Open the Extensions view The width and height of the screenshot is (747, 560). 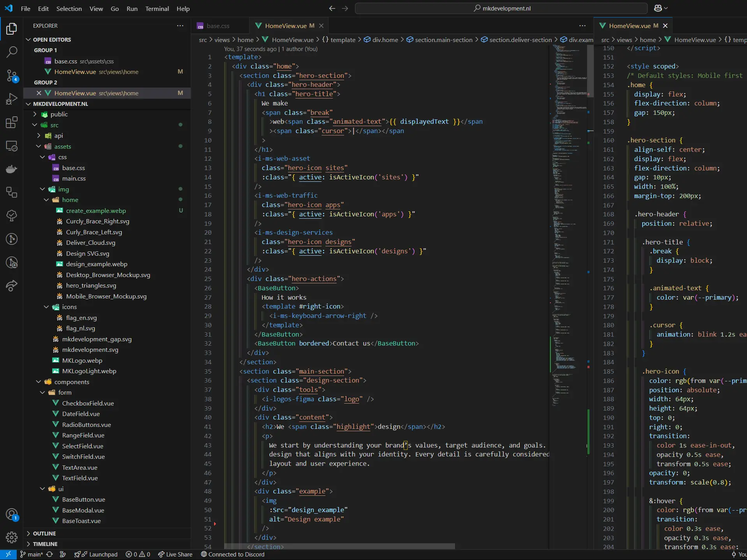12,122
